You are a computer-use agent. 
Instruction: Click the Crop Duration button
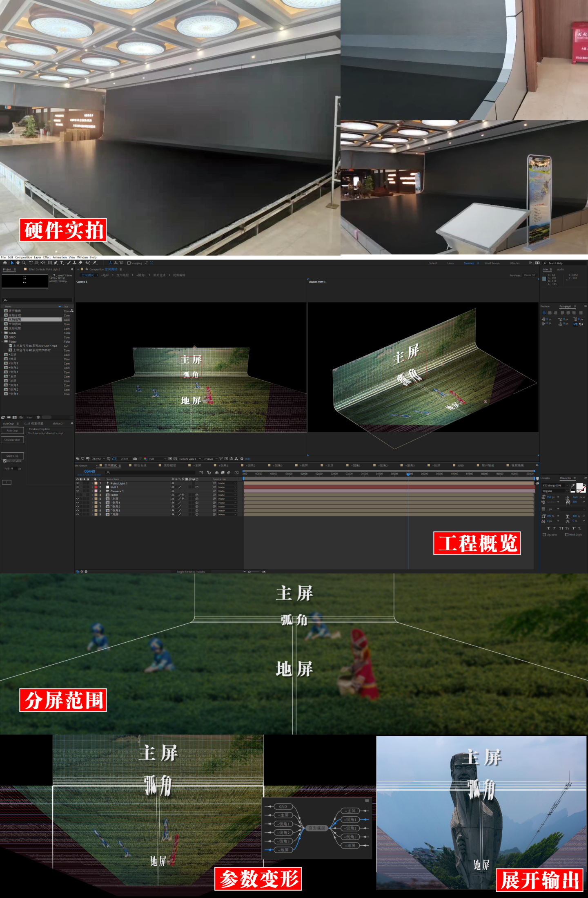pyautogui.click(x=12, y=440)
